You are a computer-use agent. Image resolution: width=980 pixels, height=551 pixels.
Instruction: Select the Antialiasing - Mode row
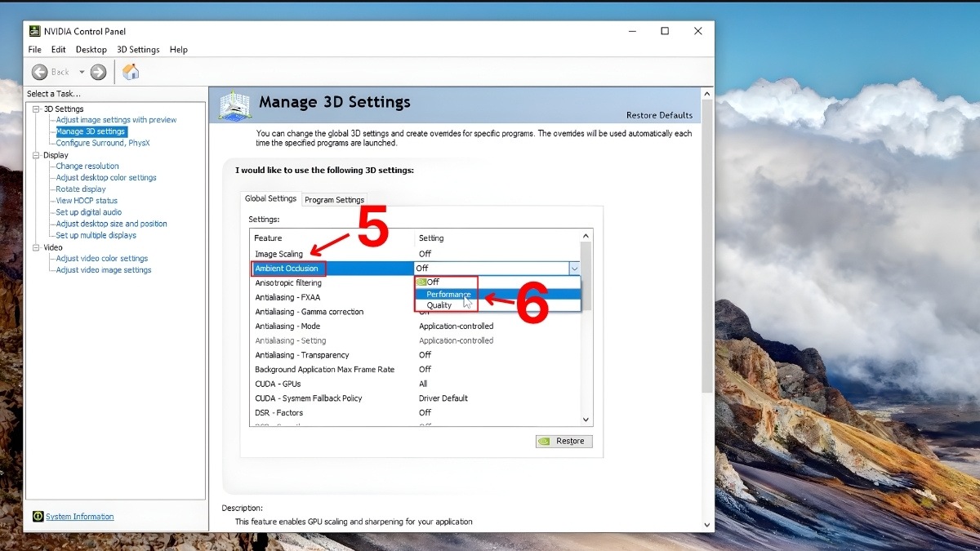coord(415,327)
